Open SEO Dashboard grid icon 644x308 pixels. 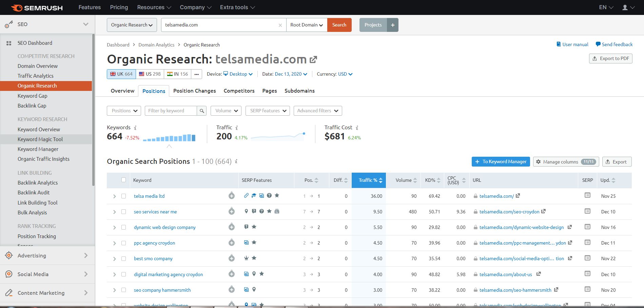(9, 43)
